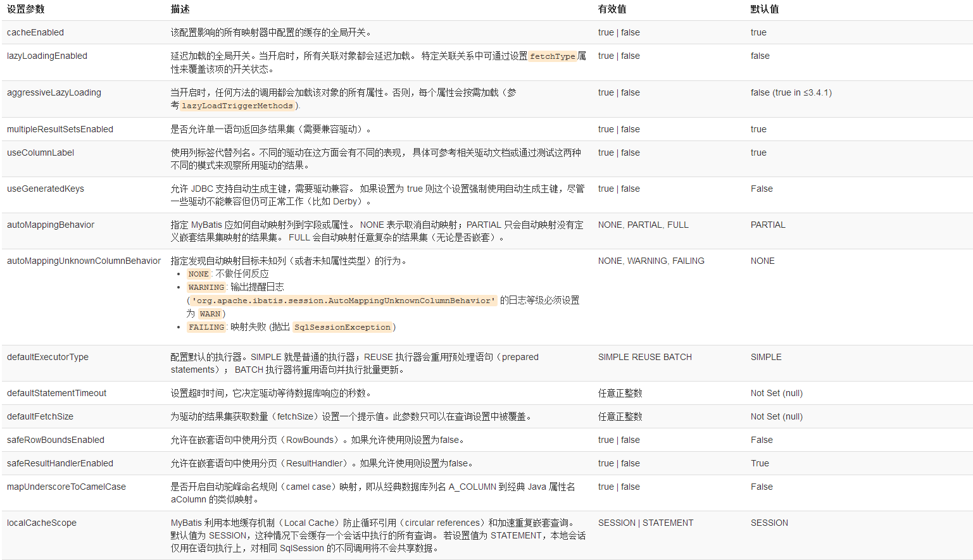
Task: Click the defaultFetchSize description sentence
Action: coord(351,416)
